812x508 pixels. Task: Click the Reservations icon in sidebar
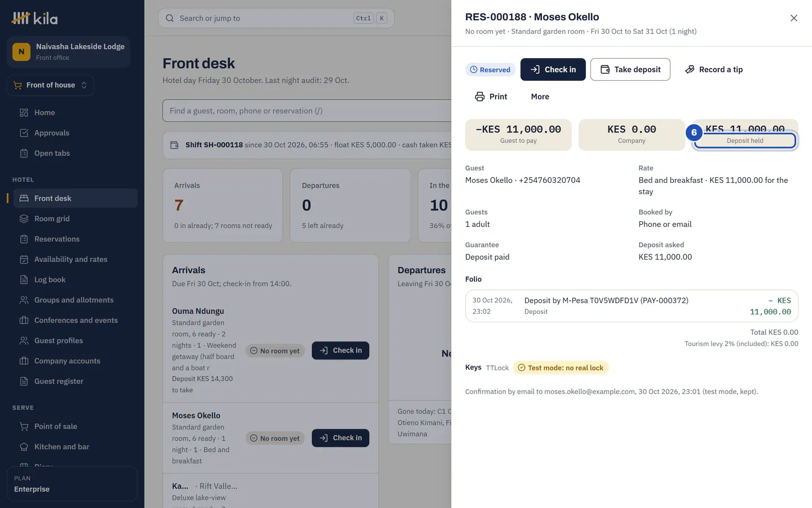click(24, 239)
